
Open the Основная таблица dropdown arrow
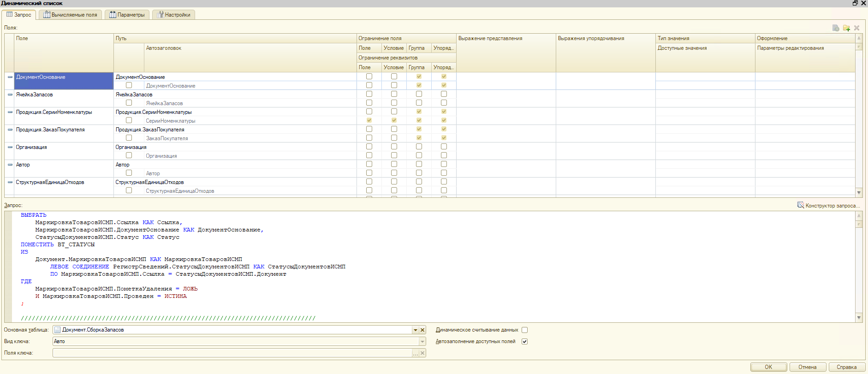(416, 330)
